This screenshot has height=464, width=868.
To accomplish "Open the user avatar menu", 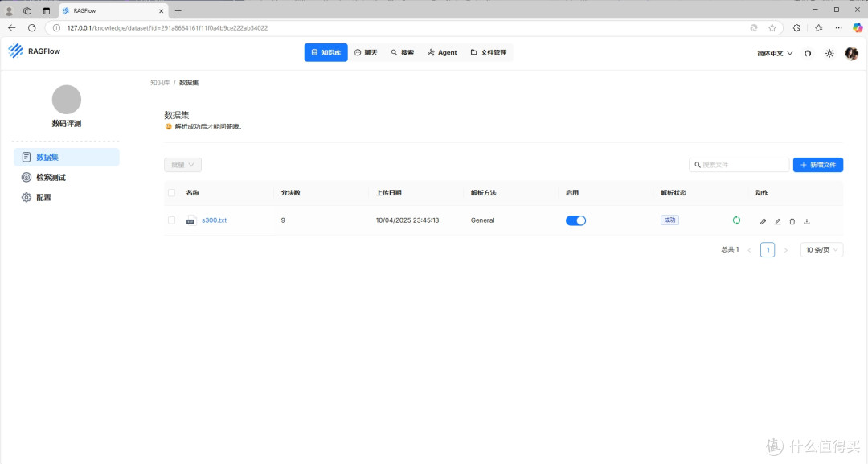I will 851,53.
